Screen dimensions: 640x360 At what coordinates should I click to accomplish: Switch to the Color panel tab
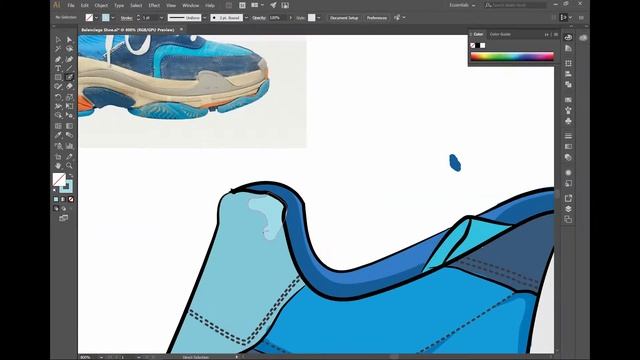click(x=478, y=34)
